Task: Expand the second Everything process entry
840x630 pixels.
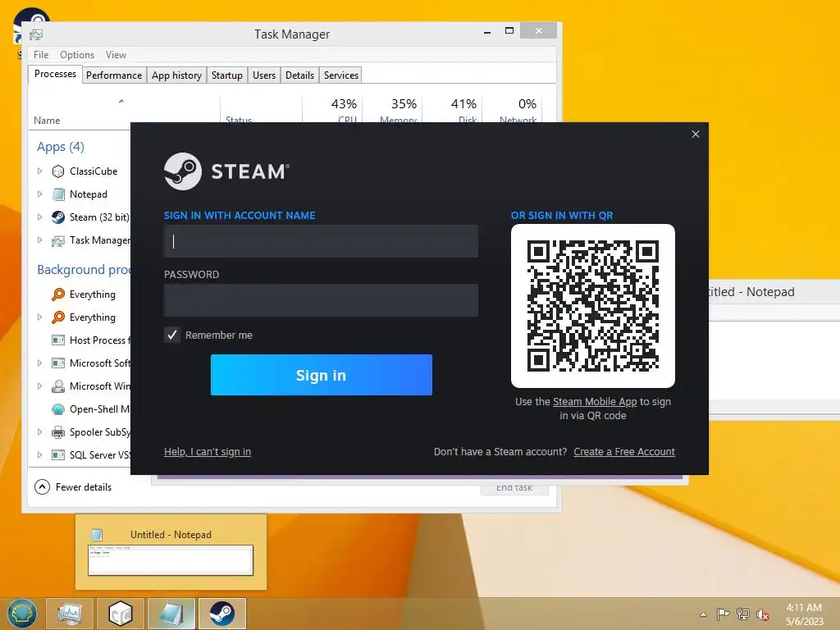Action: 39,317
